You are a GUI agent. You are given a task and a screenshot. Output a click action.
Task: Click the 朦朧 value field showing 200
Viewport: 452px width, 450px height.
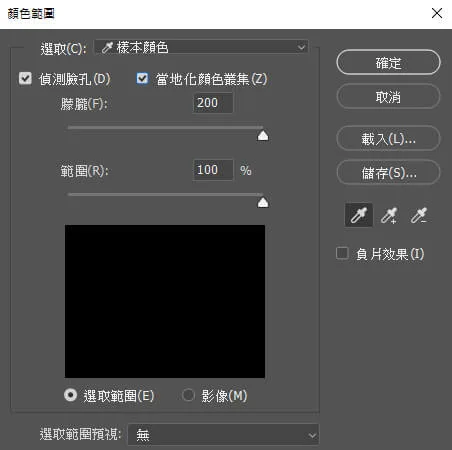tap(213, 103)
